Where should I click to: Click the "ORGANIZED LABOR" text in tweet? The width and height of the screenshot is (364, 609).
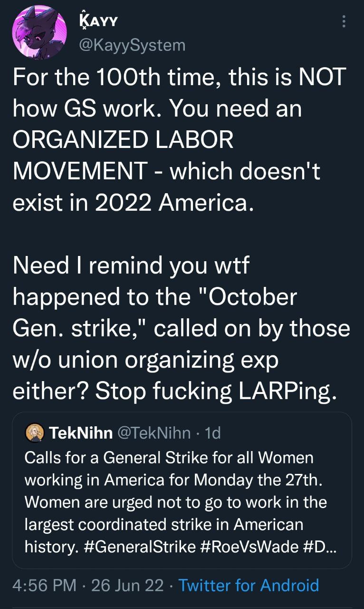click(123, 141)
